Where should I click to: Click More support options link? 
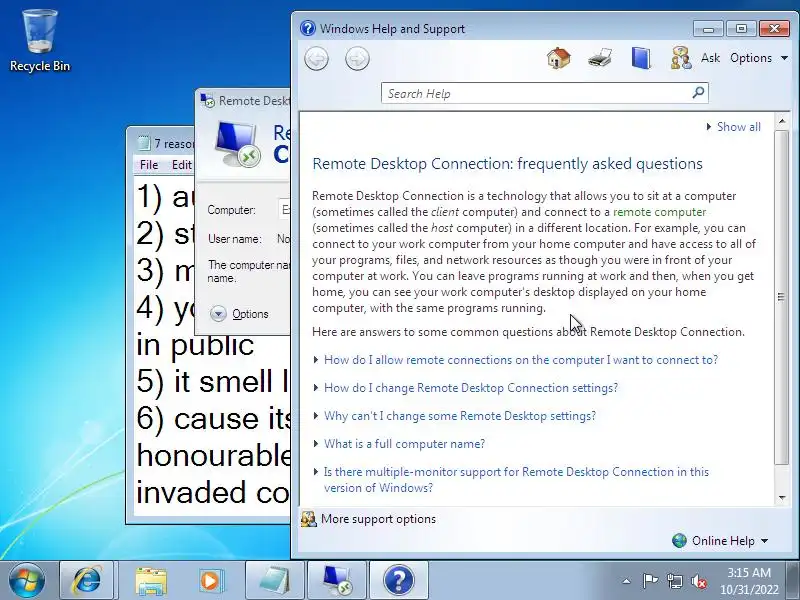point(378,519)
